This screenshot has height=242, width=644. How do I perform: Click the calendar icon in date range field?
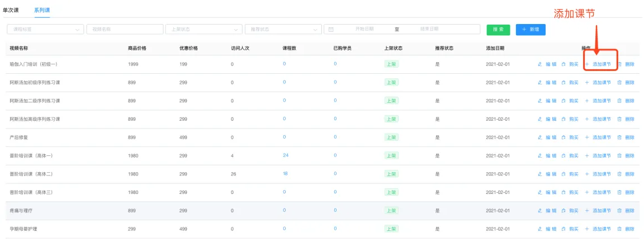pyautogui.click(x=331, y=29)
